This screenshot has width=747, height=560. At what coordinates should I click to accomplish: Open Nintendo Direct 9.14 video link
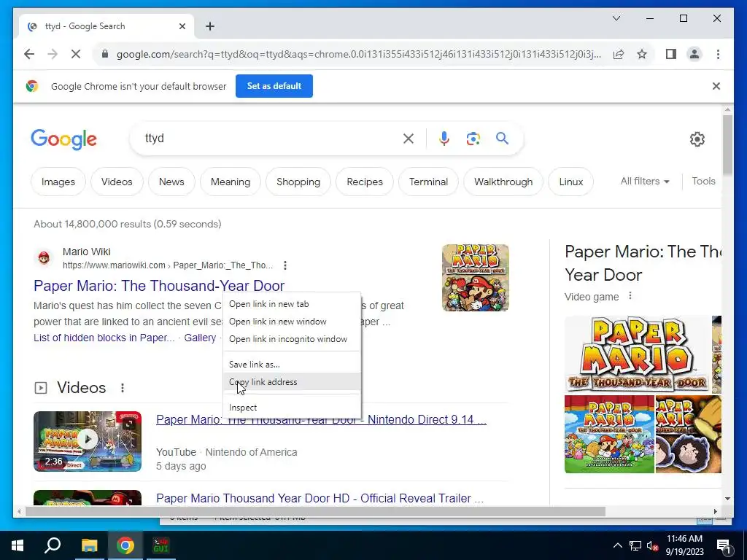click(321, 419)
